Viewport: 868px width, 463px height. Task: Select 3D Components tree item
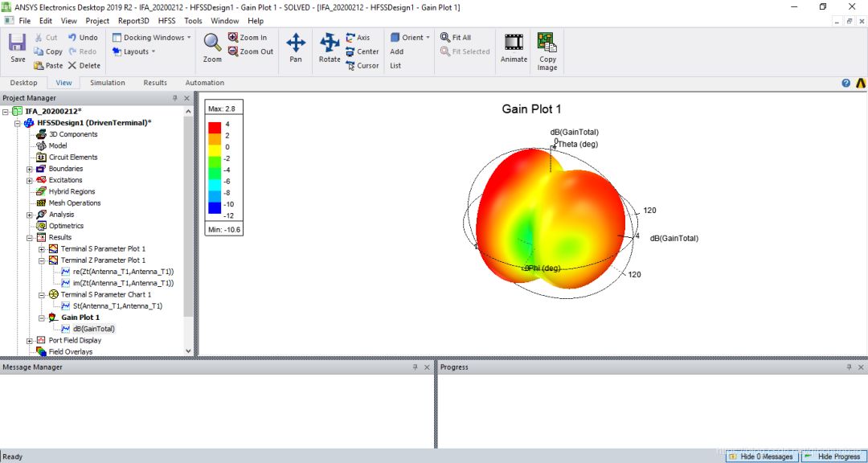[x=67, y=134]
